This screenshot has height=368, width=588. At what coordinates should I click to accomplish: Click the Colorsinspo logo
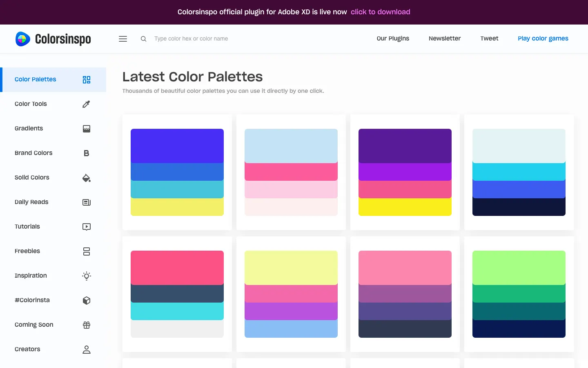click(53, 39)
